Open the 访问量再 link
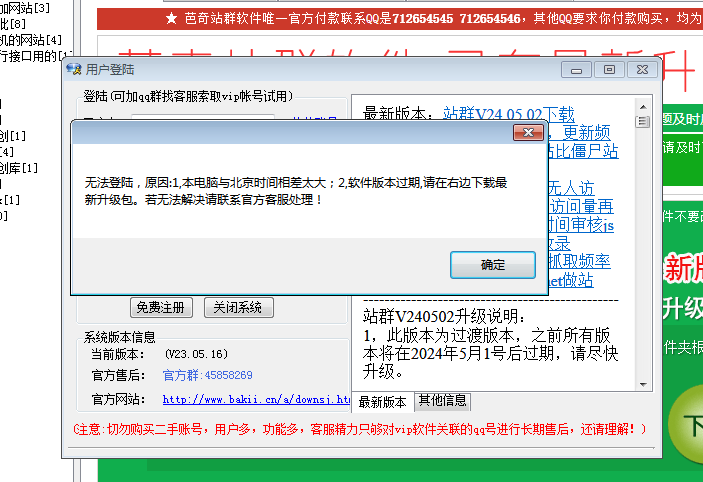This screenshot has width=703, height=482. [581, 206]
